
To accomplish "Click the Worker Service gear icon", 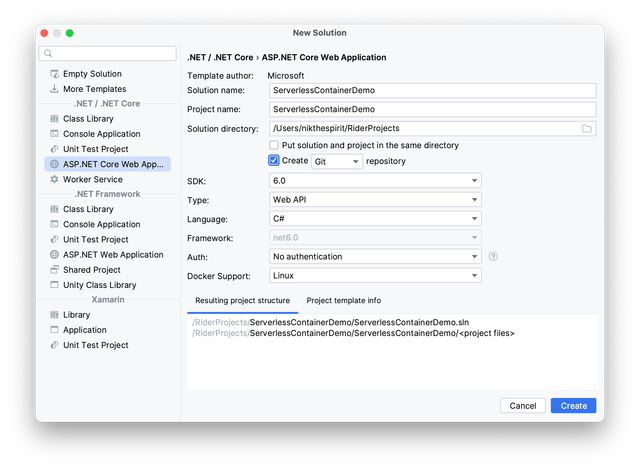I will [54, 179].
